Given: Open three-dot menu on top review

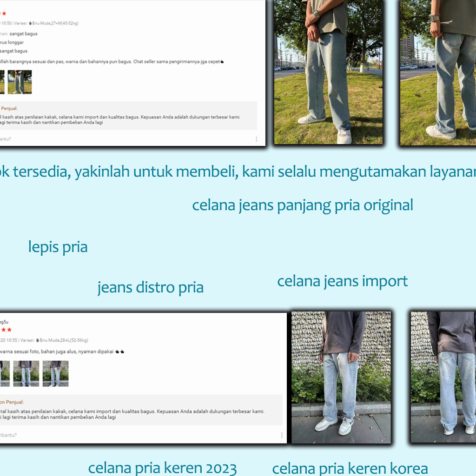Looking at the screenshot, I should (256, 139).
